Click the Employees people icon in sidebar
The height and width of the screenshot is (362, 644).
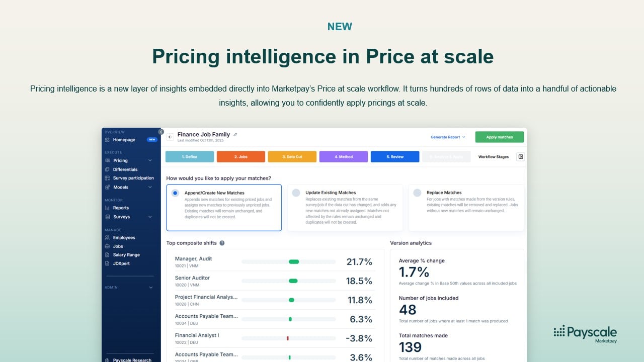click(107, 238)
